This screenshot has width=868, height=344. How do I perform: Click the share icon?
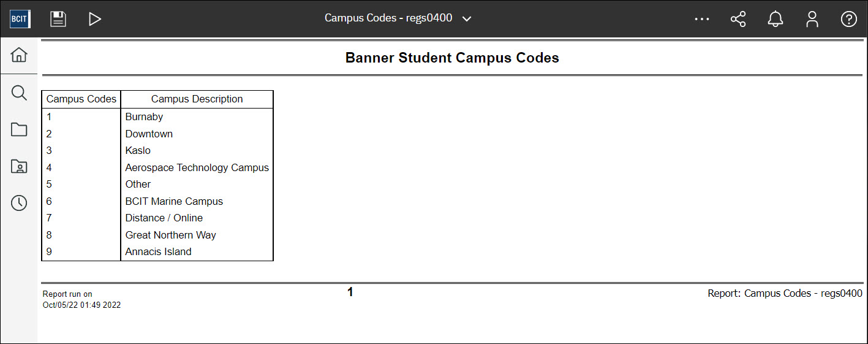coord(738,19)
